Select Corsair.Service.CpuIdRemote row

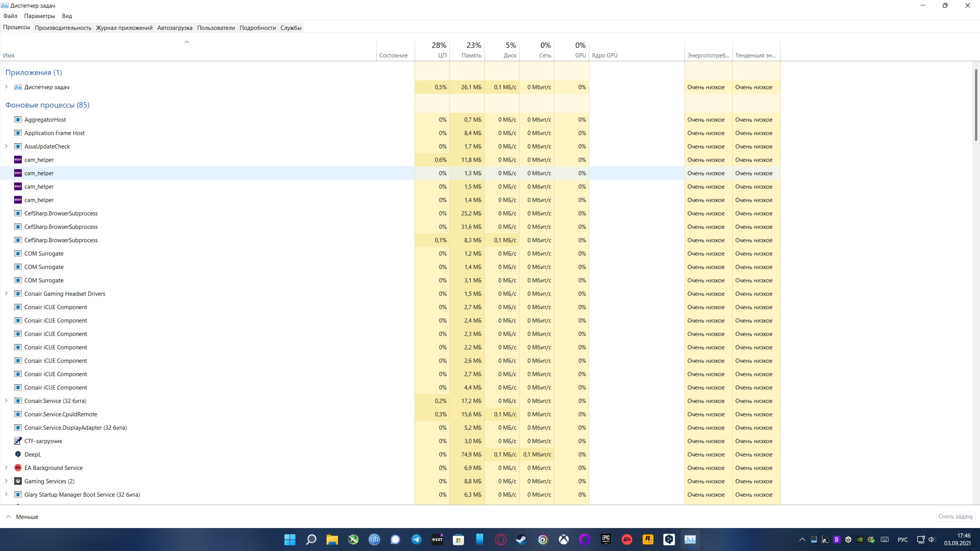point(390,414)
